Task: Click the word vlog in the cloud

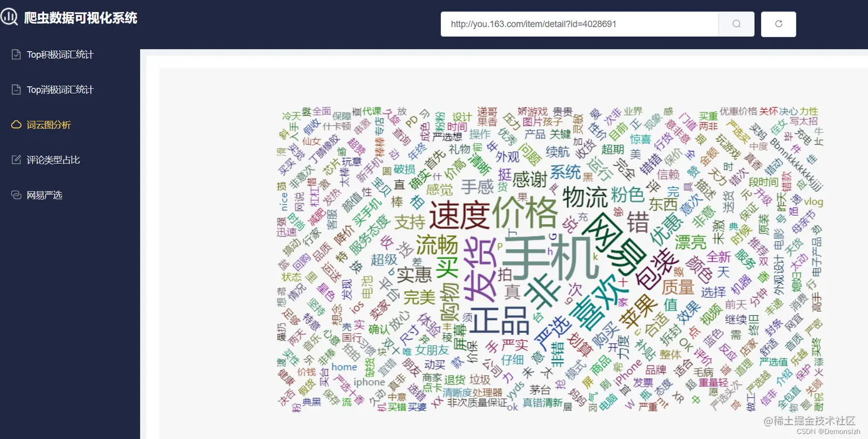Action: 813,203
